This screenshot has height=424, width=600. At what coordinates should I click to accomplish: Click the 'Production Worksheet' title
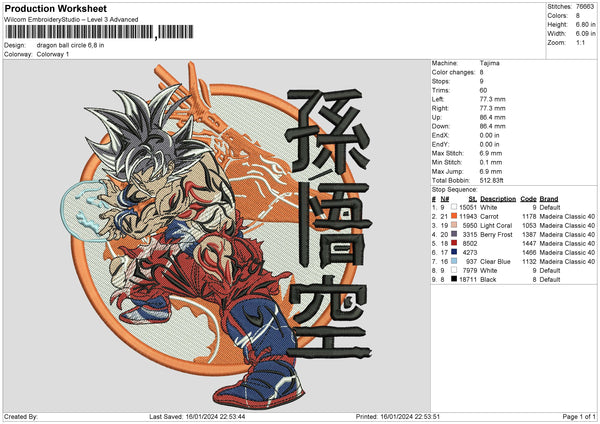pos(55,8)
